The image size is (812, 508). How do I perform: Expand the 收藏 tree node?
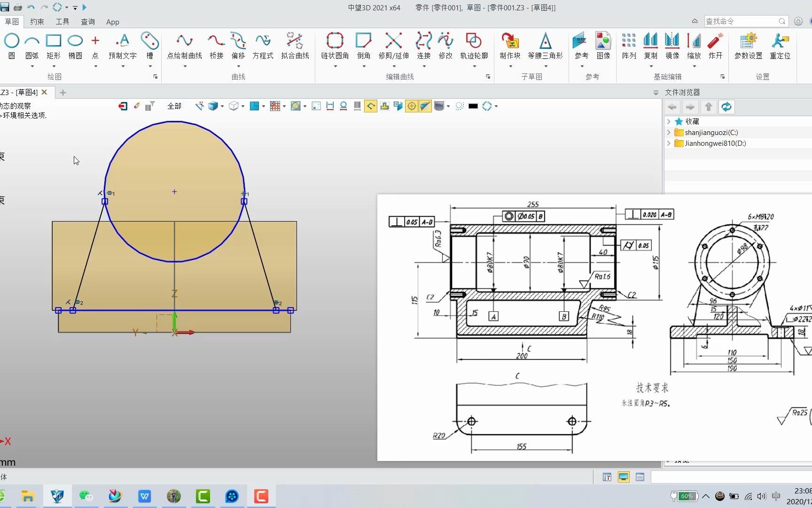(669, 121)
